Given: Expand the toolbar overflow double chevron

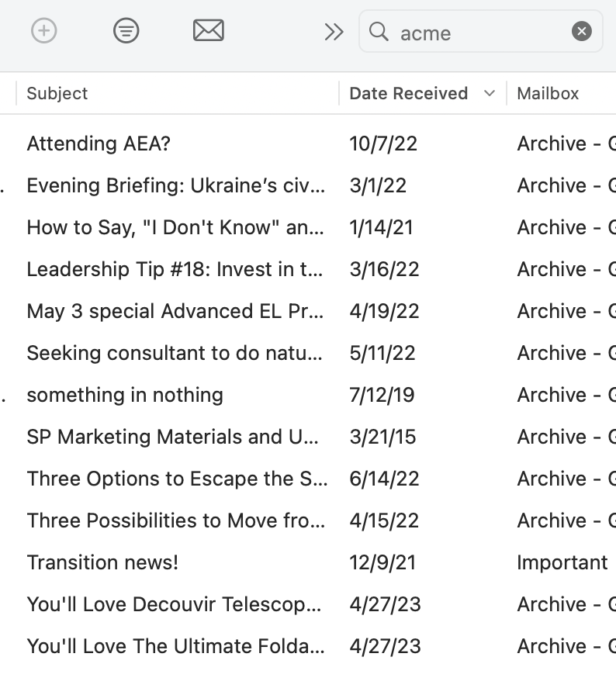Looking at the screenshot, I should [x=334, y=32].
